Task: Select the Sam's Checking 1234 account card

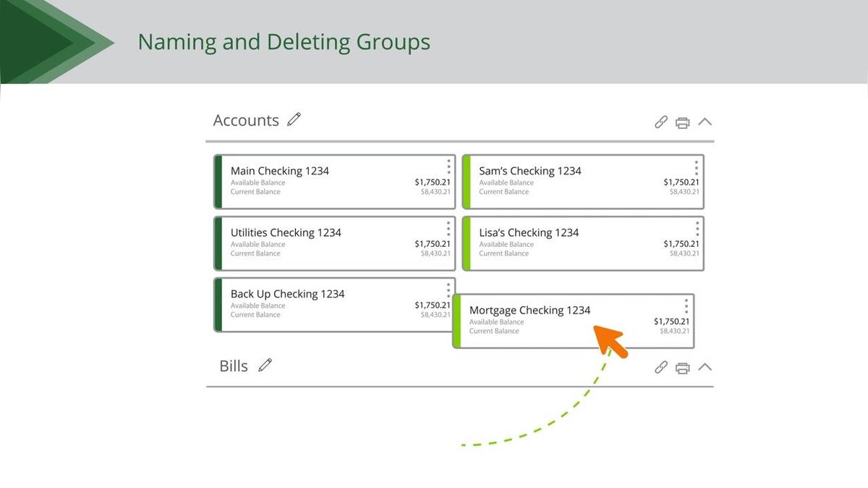Action: coord(583,182)
